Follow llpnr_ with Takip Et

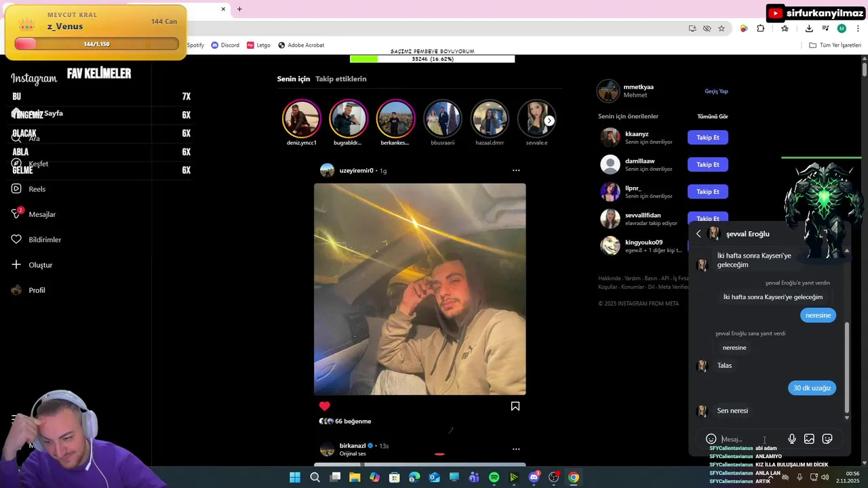[707, 192]
